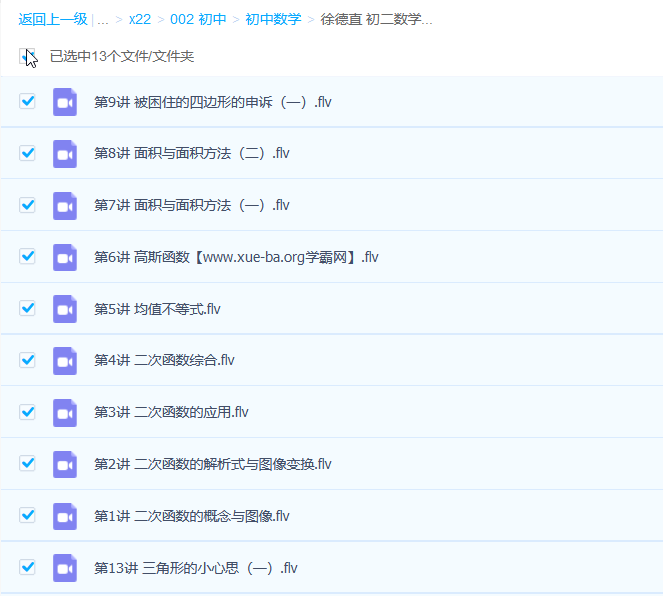Uncheck the 第7讲 面积与面积方法（一） checkbox
This screenshot has height=596, width=663.
point(28,205)
